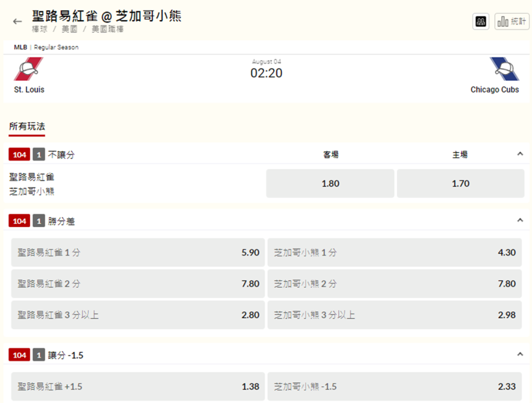The image size is (532, 403).
Task: Click the gray 1 badge beside 勝分差
Action: [x=38, y=221]
